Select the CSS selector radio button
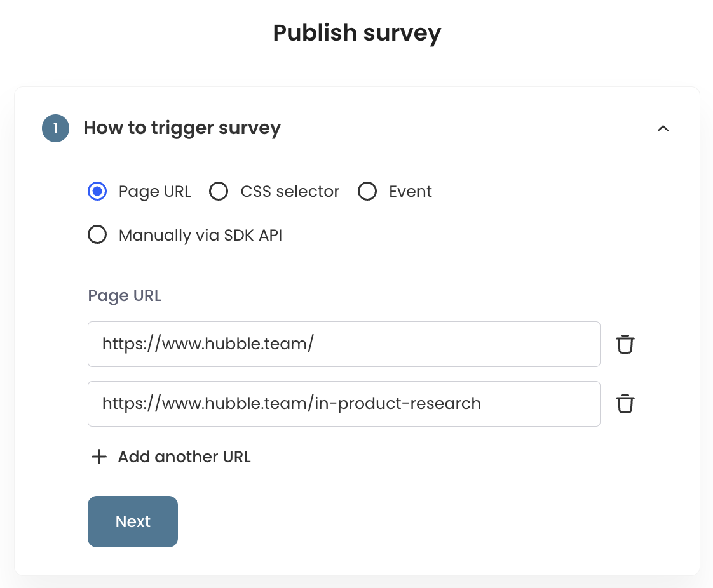 click(x=219, y=192)
